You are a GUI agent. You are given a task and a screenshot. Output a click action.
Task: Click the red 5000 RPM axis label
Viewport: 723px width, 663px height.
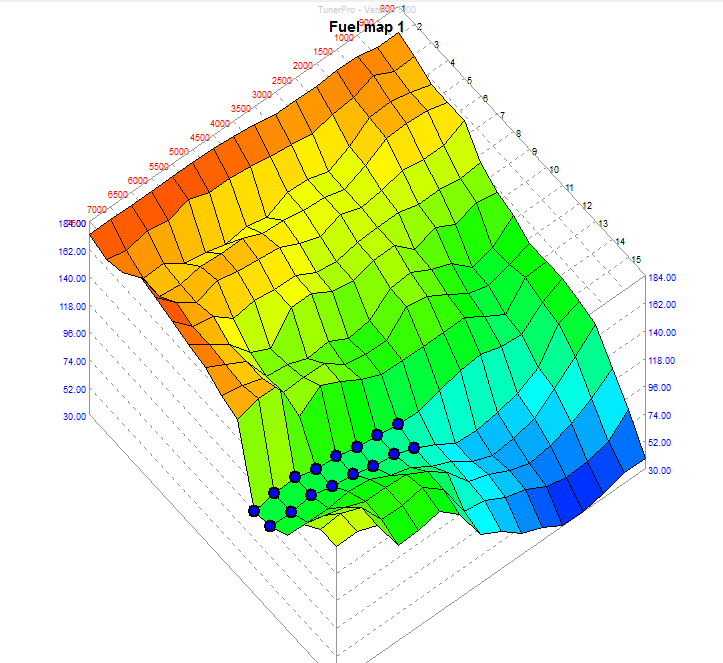click(x=178, y=152)
